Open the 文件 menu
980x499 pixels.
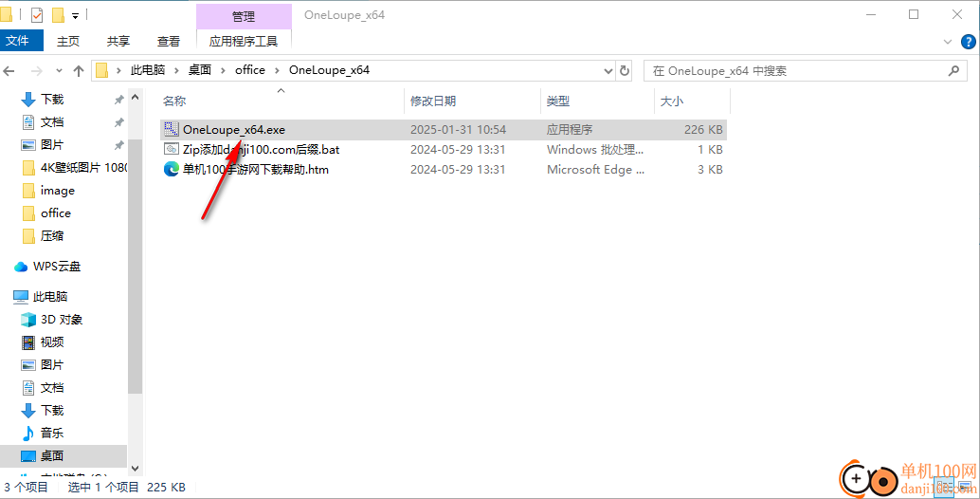[x=20, y=41]
